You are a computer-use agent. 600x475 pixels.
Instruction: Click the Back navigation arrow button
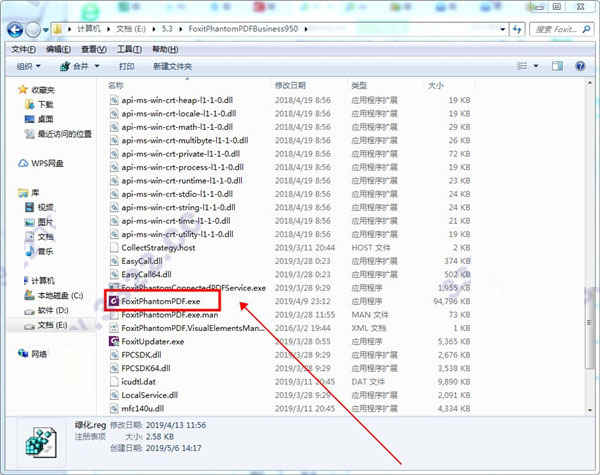(15, 29)
